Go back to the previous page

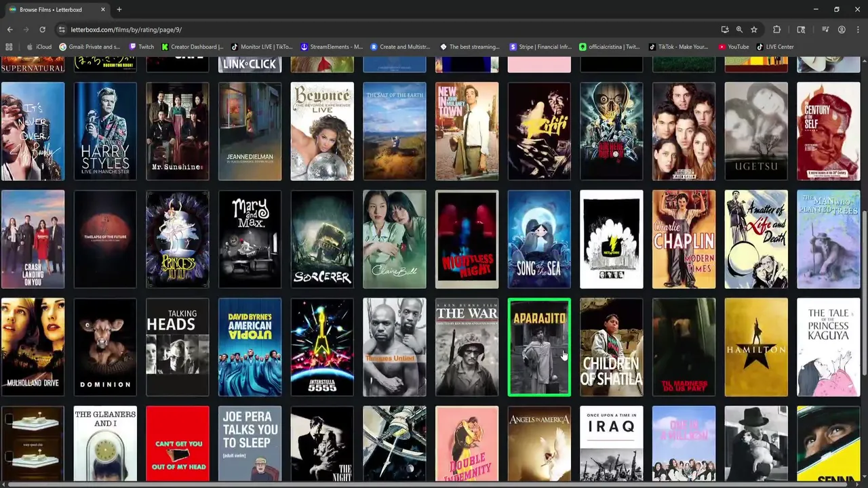click(9, 30)
